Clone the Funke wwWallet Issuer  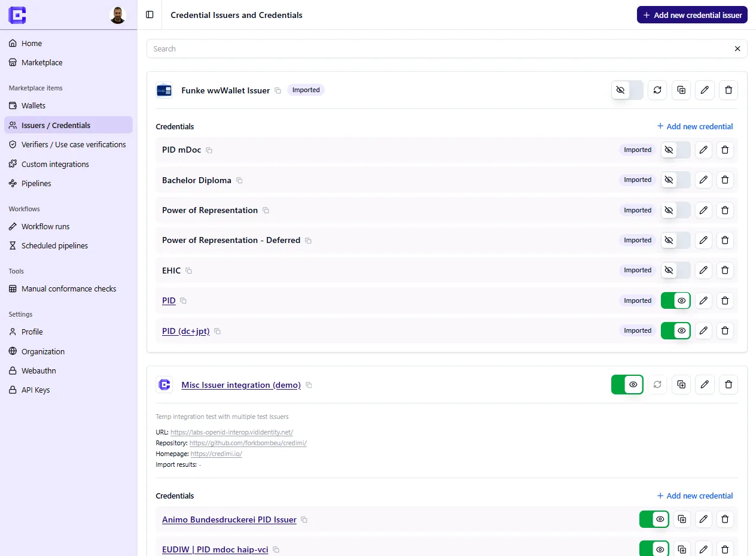point(681,90)
